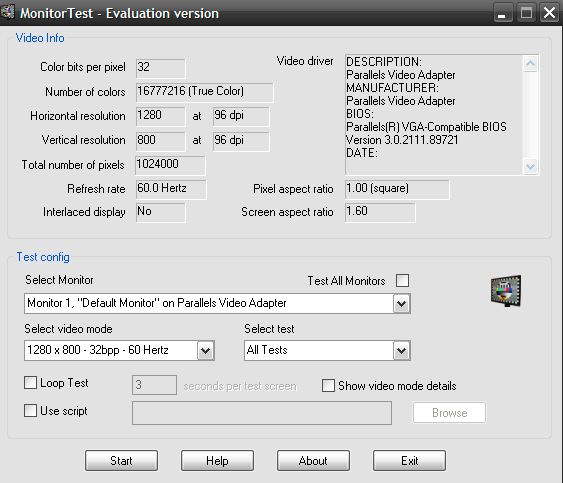Open Help
Screen dimensions: 563x483
[x=217, y=460]
